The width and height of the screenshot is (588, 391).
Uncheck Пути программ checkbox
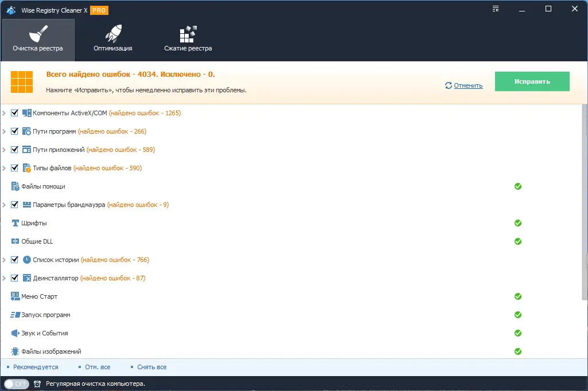click(14, 131)
